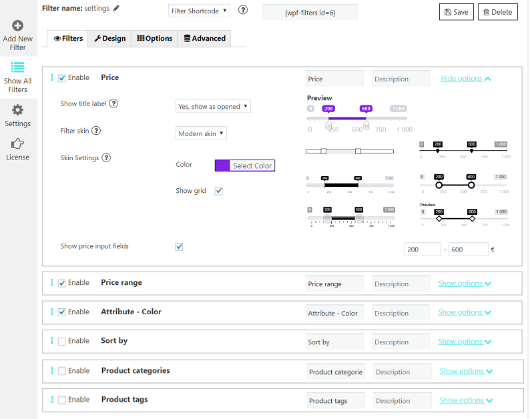This screenshot has width=532, height=419.
Task: Open the Modern skin dropdown
Action: click(x=201, y=133)
